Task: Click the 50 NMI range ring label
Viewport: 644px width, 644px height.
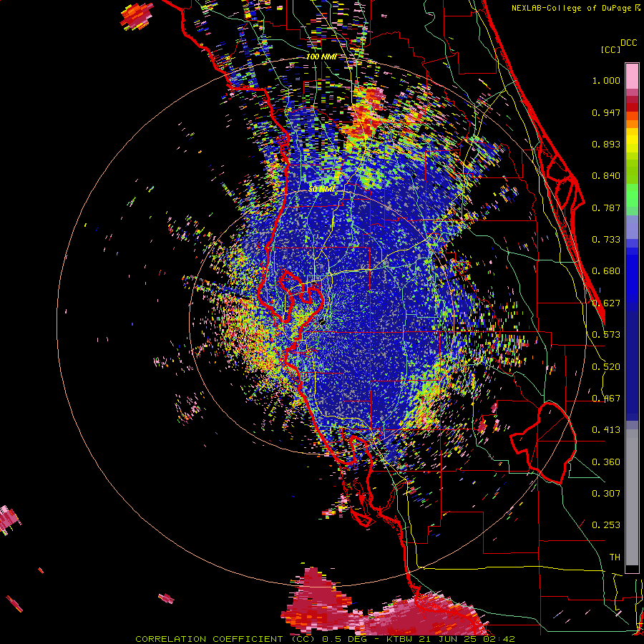Action: (x=321, y=190)
